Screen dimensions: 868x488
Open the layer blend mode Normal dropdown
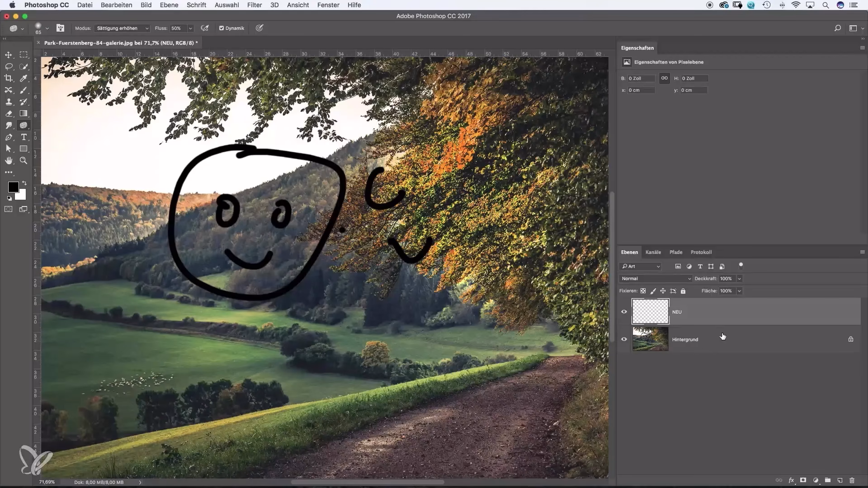coord(656,279)
